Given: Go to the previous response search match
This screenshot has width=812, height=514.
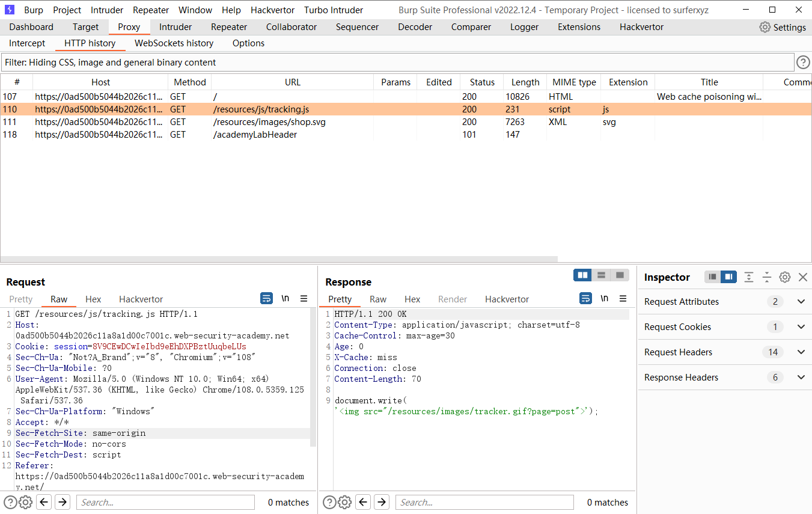Looking at the screenshot, I should (363, 502).
